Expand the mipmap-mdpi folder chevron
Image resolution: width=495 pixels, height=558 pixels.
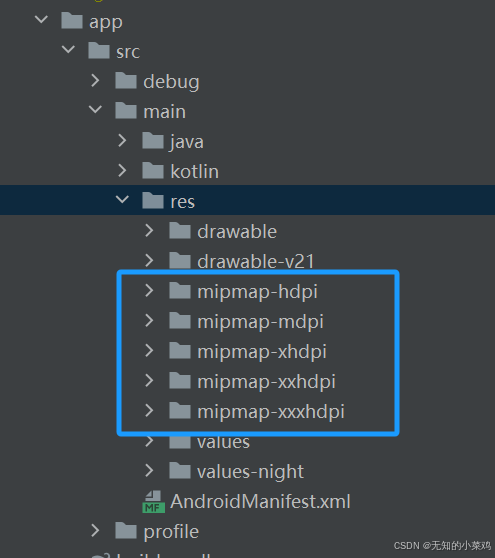(149, 321)
